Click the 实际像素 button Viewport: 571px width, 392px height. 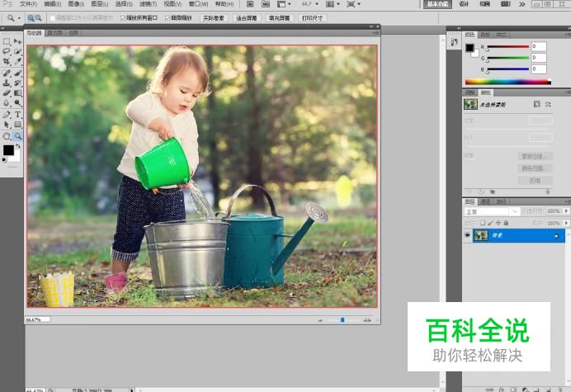click(214, 18)
